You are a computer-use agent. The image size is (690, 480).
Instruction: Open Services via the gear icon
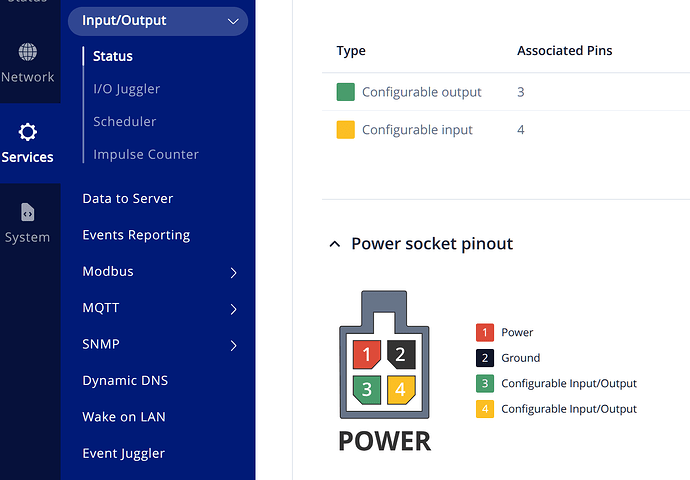coord(28,132)
